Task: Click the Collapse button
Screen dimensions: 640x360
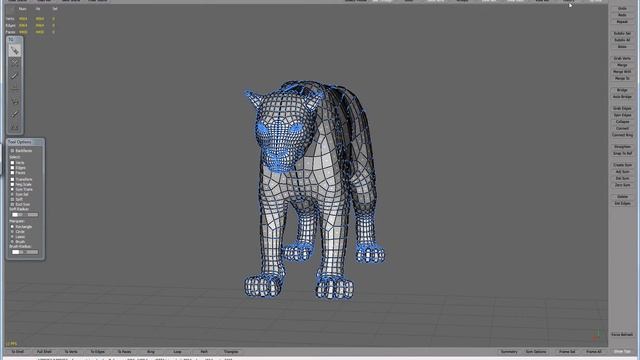Action: [622, 122]
